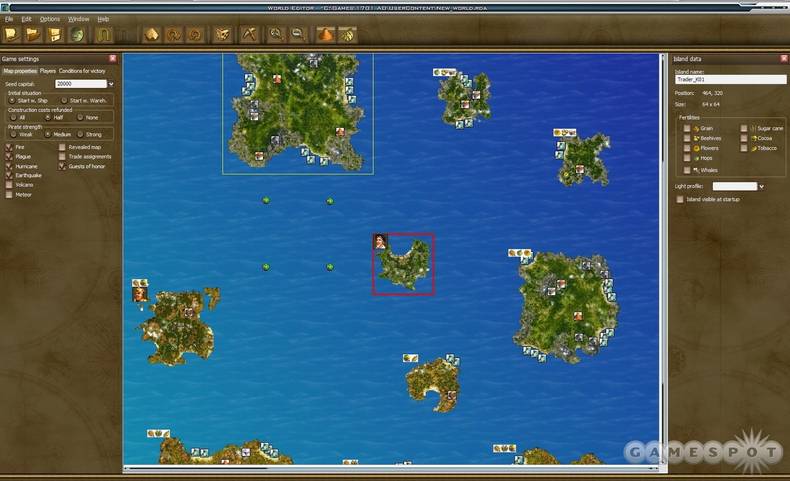The image size is (790, 481).
Task: Click the horseshoe-shaped toolbar icon
Action: pos(104,35)
